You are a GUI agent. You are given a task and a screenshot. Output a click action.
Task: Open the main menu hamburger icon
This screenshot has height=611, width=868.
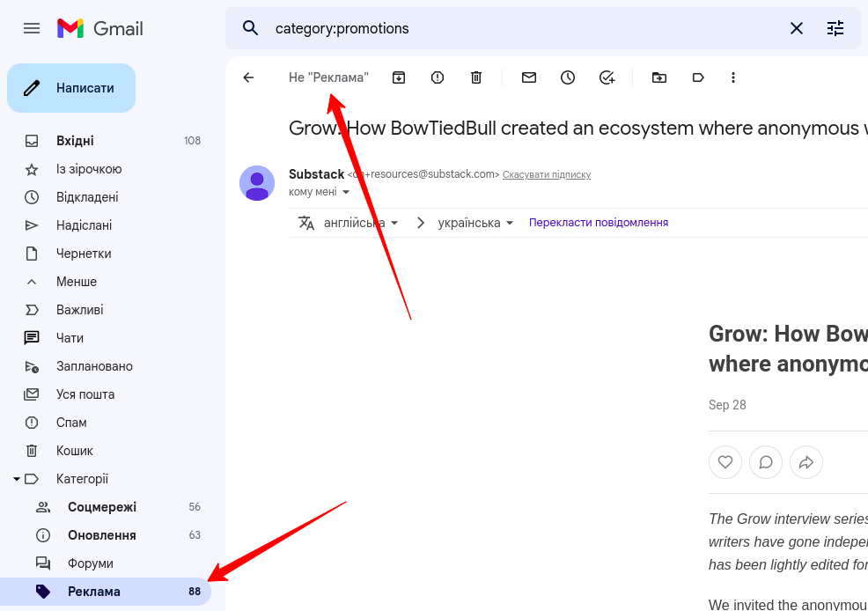pos(32,28)
